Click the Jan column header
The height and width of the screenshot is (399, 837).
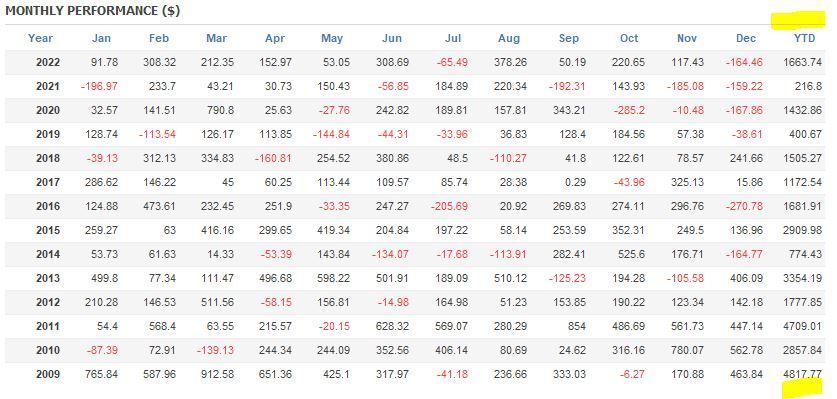pyautogui.click(x=101, y=38)
